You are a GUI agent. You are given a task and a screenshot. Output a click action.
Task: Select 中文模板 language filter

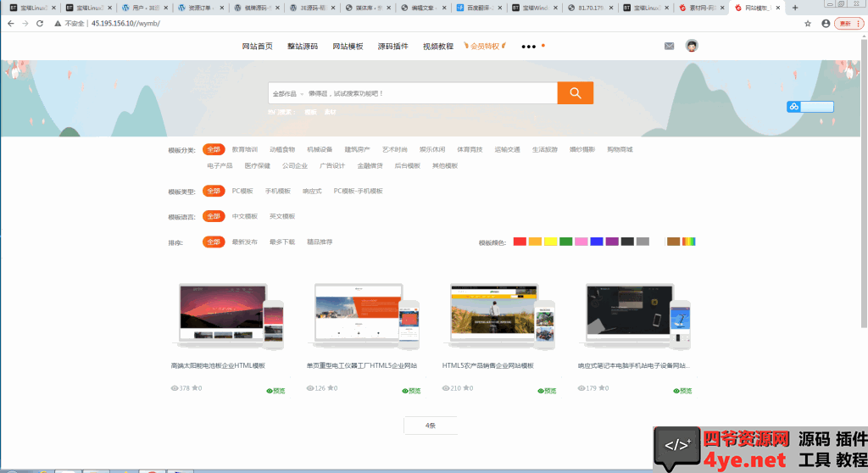tap(244, 216)
